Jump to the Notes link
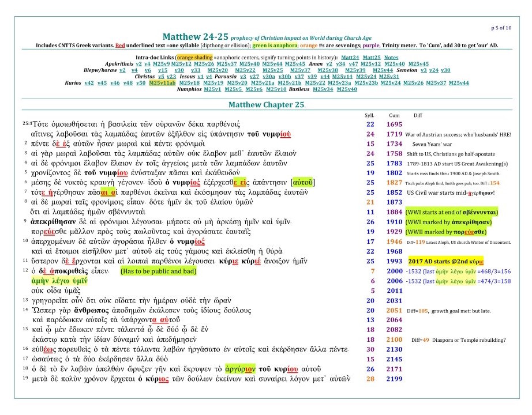The image size is (532, 415). tap(391, 58)
